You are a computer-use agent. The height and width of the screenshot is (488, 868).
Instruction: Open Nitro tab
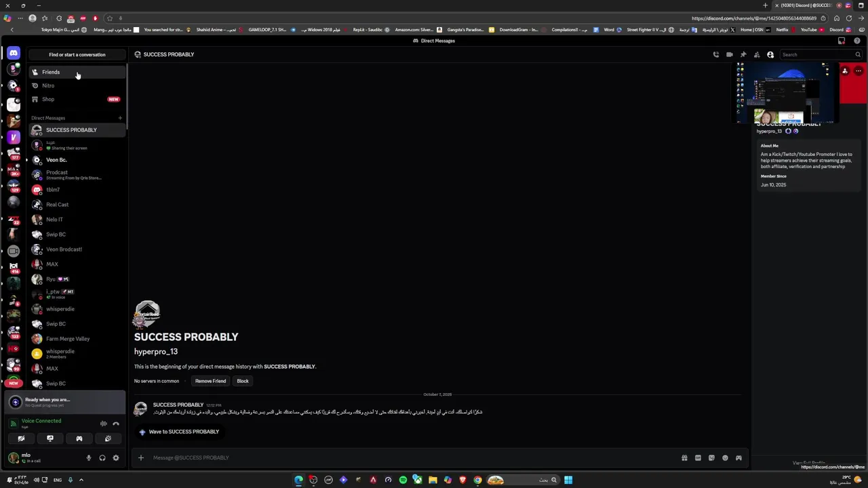[77, 85]
